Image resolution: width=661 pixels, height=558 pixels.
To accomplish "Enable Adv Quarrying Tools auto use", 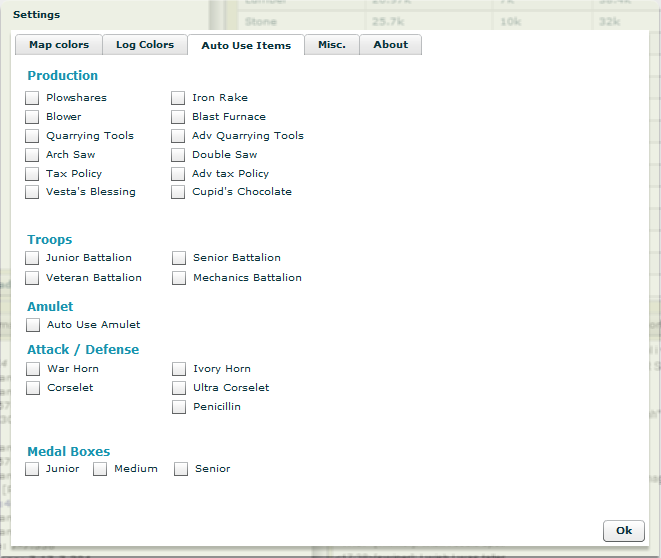I will pyautogui.click(x=178, y=136).
